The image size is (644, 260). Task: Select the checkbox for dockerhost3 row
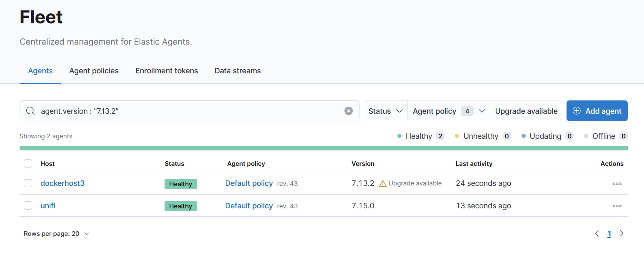(27, 183)
